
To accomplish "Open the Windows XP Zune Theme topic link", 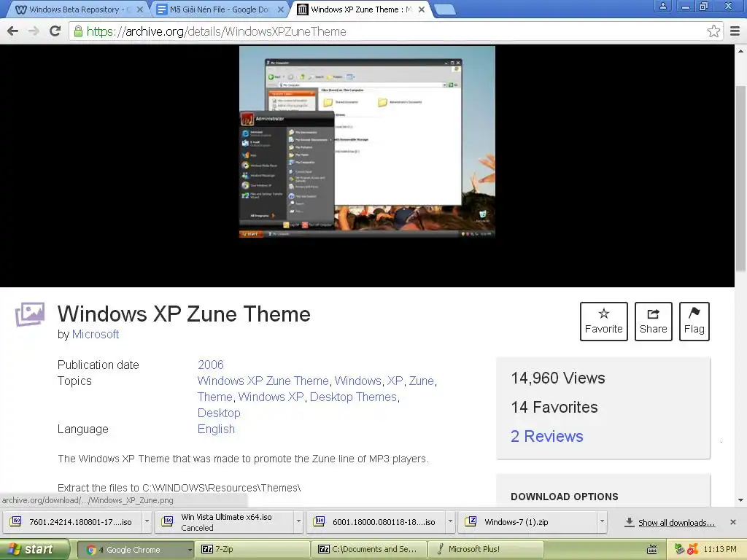I will click(x=263, y=381).
